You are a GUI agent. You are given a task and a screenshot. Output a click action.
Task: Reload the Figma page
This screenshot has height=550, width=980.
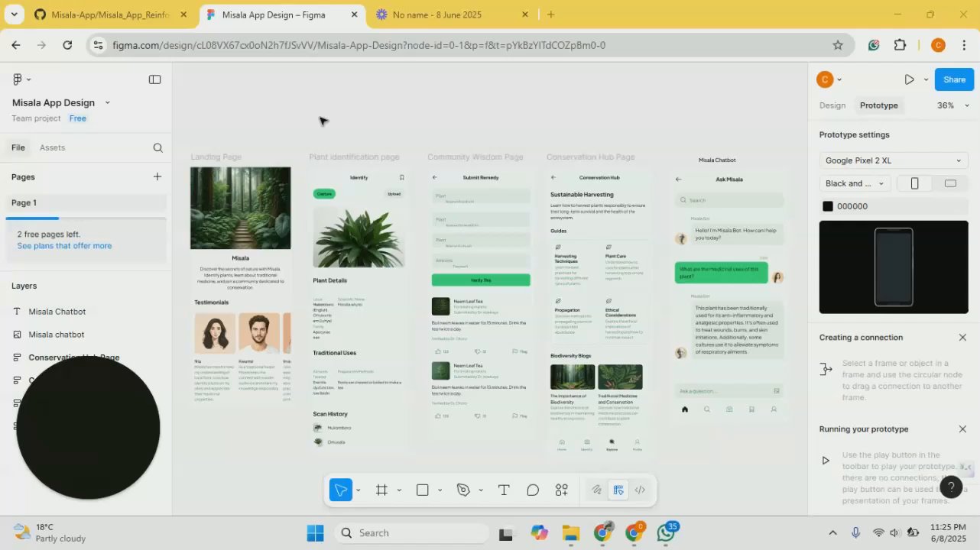[x=67, y=45]
